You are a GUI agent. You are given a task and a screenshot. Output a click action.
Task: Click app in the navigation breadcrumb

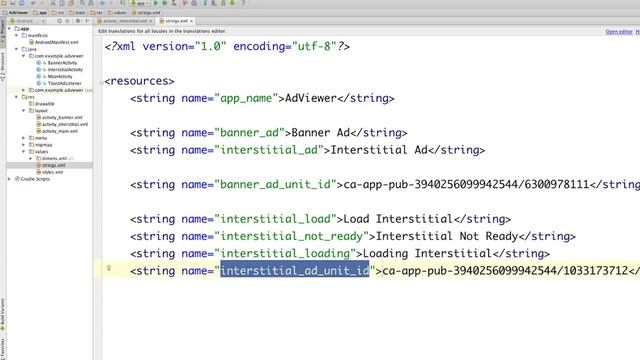coord(40,13)
